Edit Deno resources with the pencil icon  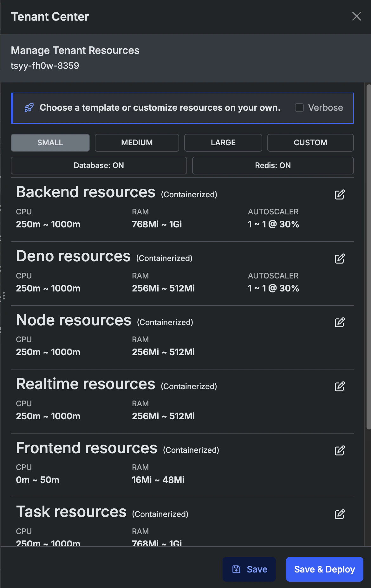(x=340, y=258)
